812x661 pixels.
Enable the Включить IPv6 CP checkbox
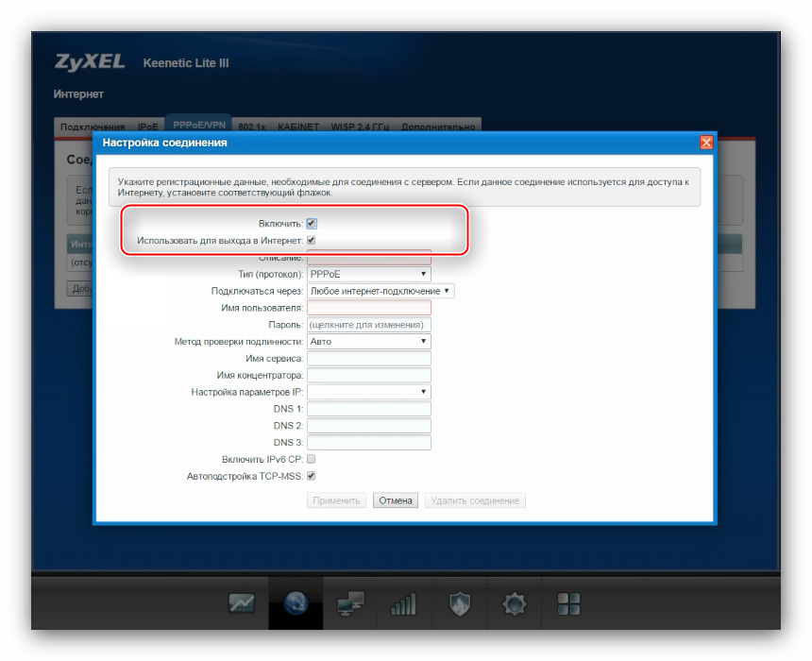click(312, 459)
